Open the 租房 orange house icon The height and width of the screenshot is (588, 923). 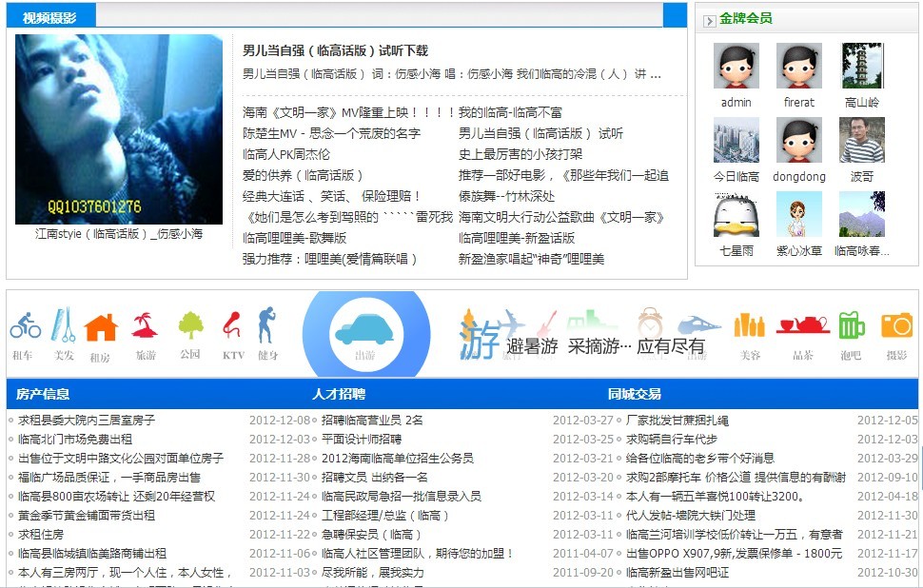101,328
